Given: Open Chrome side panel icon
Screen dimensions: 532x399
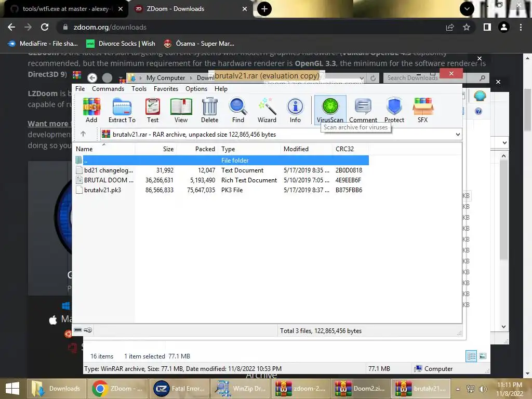Looking at the screenshot, I should coord(487,27).
